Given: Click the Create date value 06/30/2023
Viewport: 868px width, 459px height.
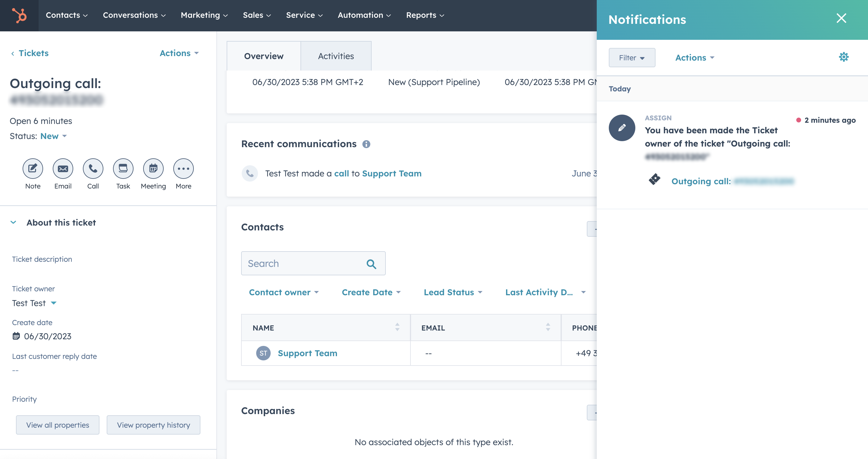Looking at the screenshot, I should click(x=48, y=336).
